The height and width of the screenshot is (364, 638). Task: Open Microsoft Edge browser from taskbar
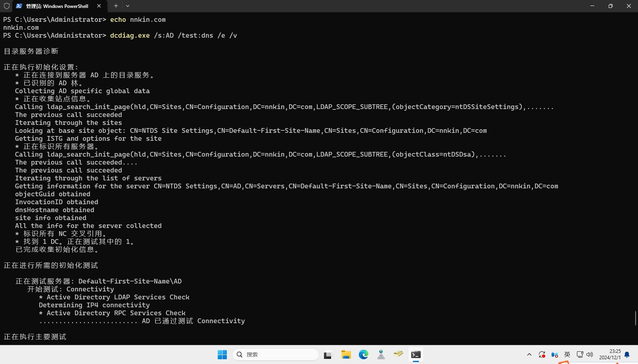364,354
